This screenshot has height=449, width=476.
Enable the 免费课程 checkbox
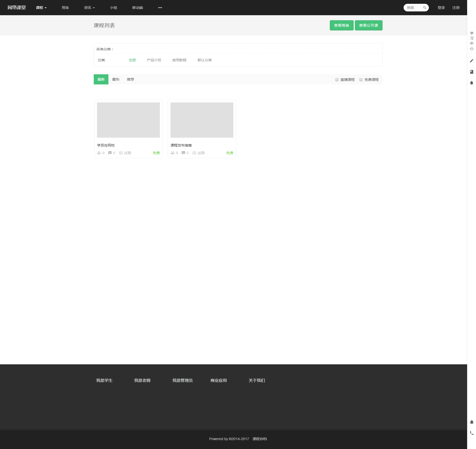click(361, 80)
